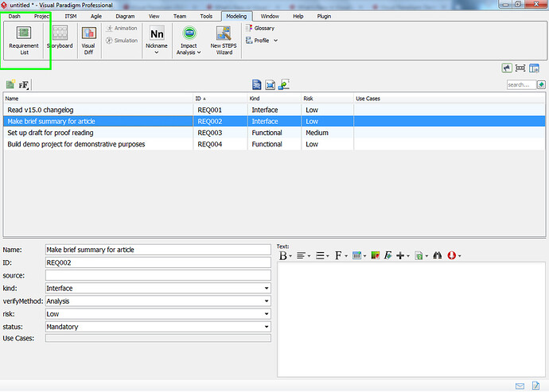Click the fit-width icon at top right

click(x=520, y=68)
